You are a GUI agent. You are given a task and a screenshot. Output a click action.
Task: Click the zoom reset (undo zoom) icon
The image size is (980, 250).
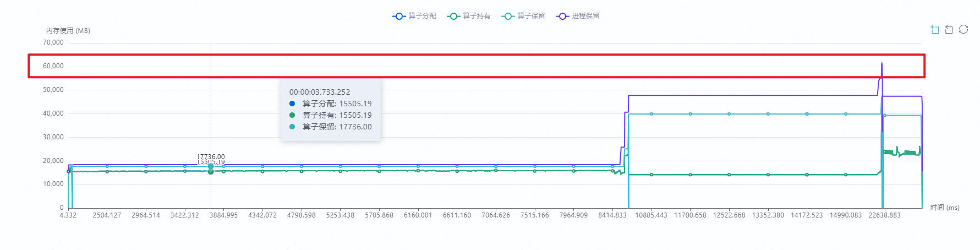[x=949, y=30]
